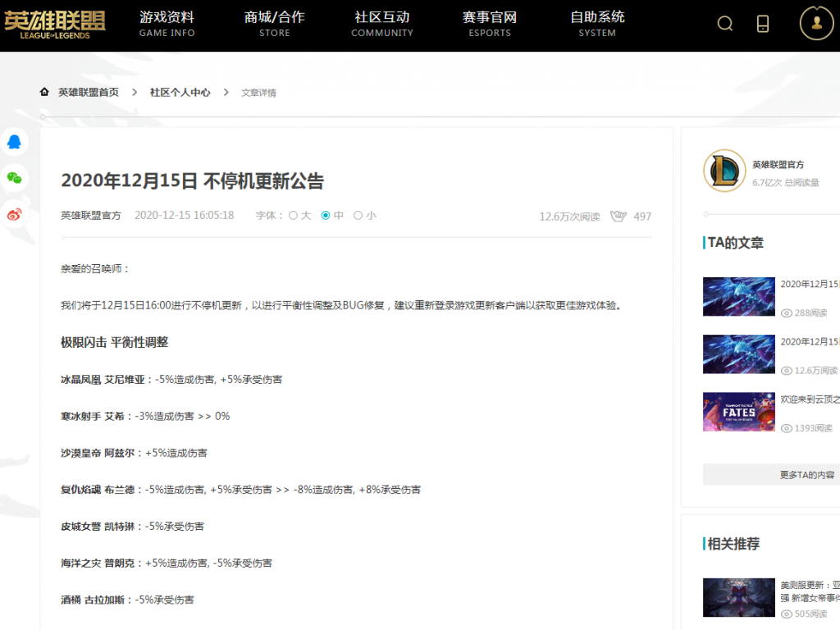Click 亲爱的召唤师 greeting line
Viewport: 840px width, 630px height.
point(95,269)
